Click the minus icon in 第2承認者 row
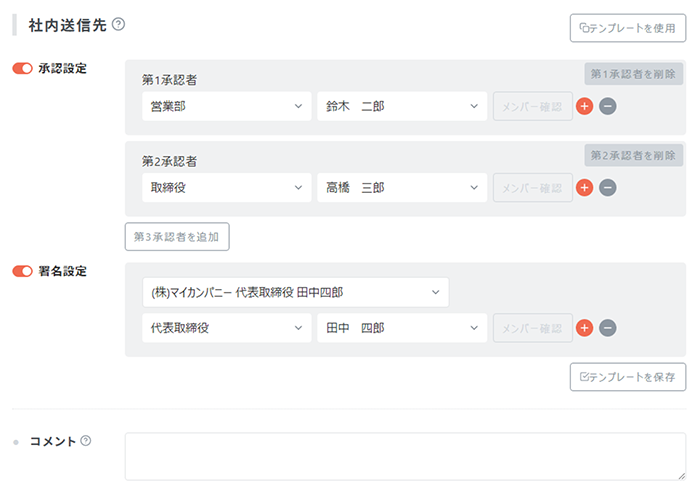This screenshot has width=700, height=490. tap(608, 187)
